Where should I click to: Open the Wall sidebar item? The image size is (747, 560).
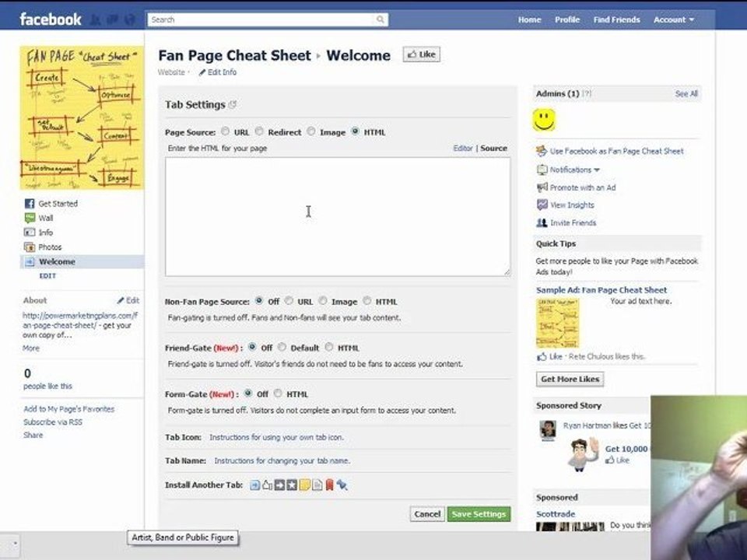(x=38, y=218)
